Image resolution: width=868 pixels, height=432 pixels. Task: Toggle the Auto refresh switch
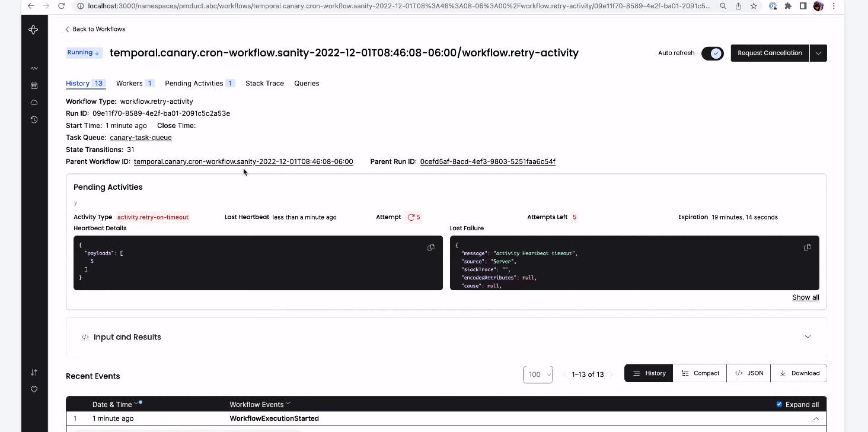pos(712,53)
